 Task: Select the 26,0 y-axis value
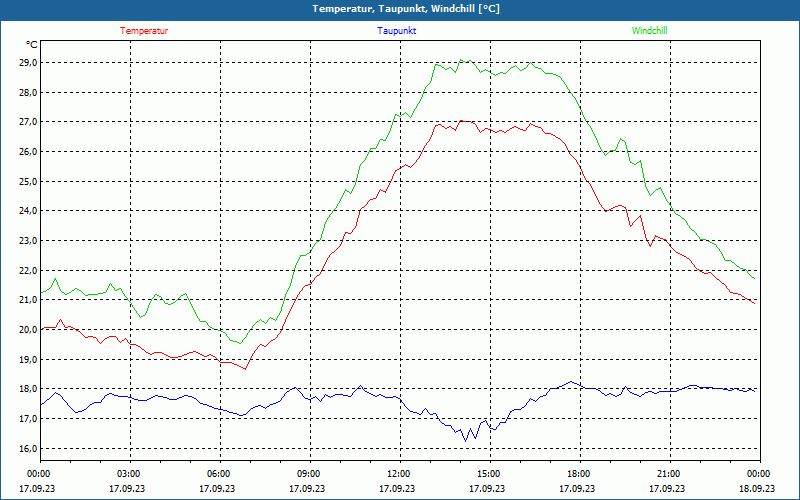pos(29,152)
